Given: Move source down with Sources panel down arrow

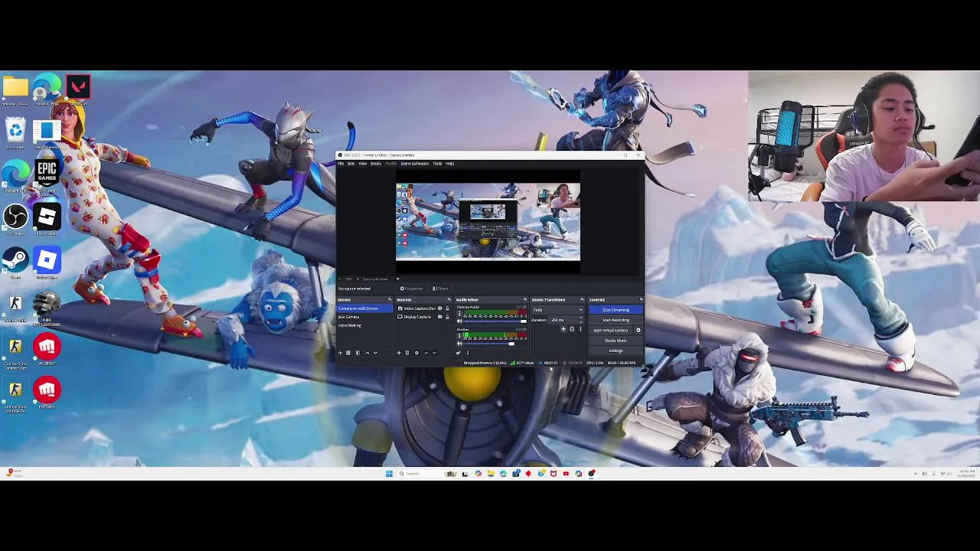Looking at the screenshot, I should [x=434, y=353].
